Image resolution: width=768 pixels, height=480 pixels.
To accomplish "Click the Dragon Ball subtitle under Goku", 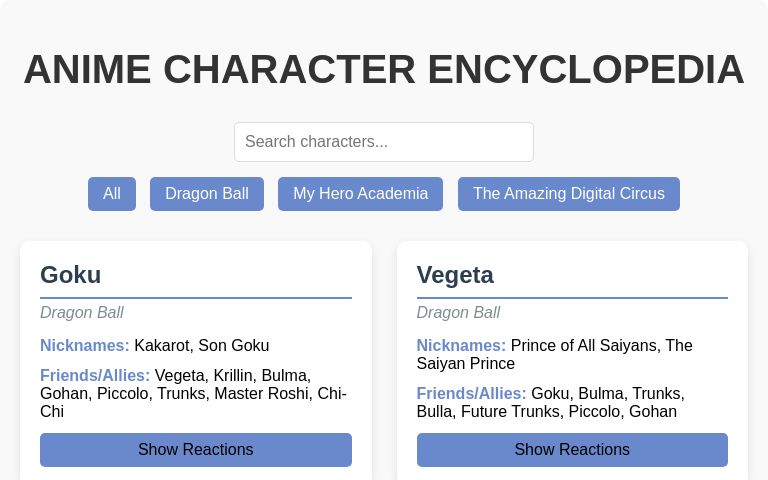I will [x=82, y=313].
